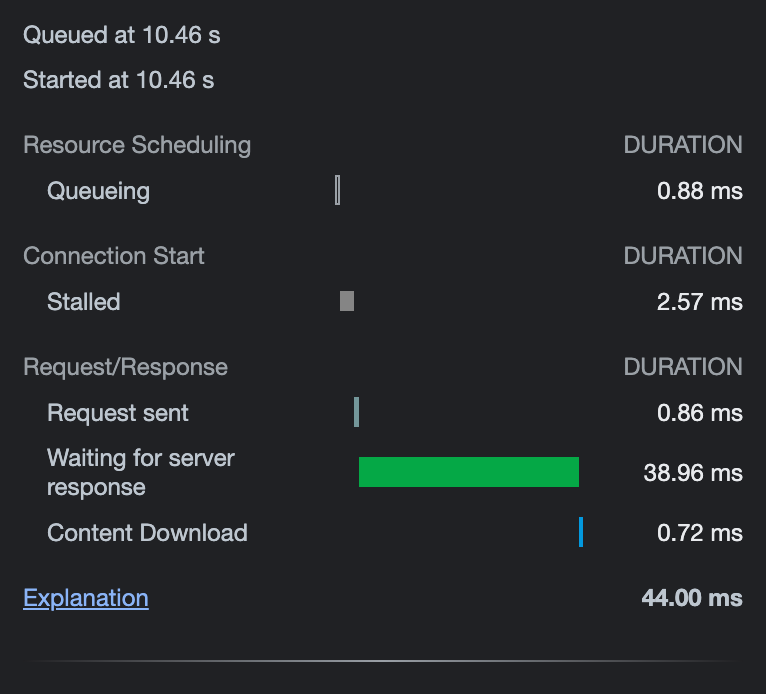Click the Content Download row label
Image resolution: width=766 pixels, height=694 pixels.
(x=147, y=533)
